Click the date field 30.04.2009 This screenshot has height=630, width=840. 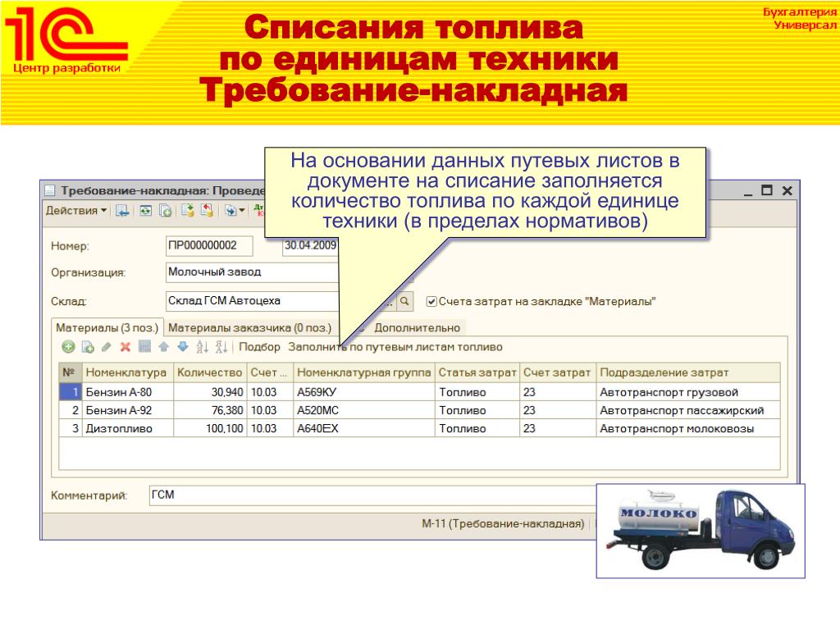(x=310, y=246)
